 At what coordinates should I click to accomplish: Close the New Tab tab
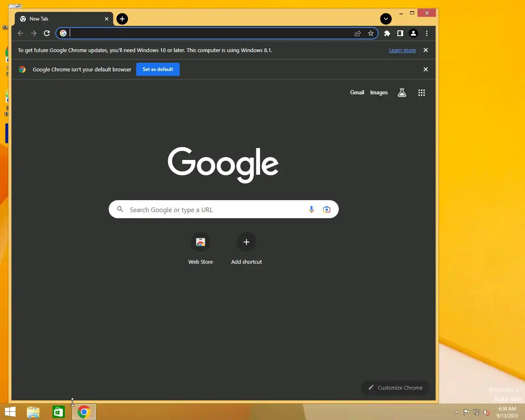pos(107,19)
